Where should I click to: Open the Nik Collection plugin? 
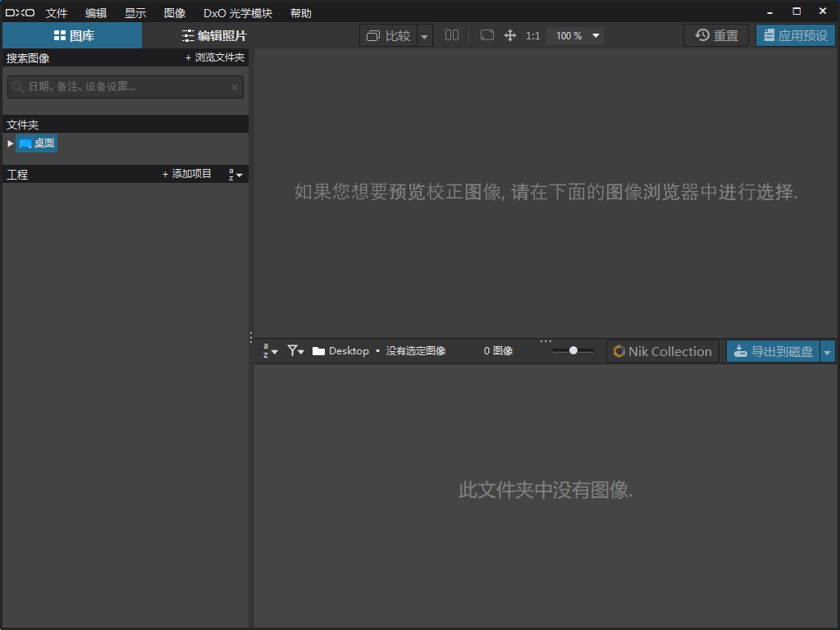[x=662, y=351]
